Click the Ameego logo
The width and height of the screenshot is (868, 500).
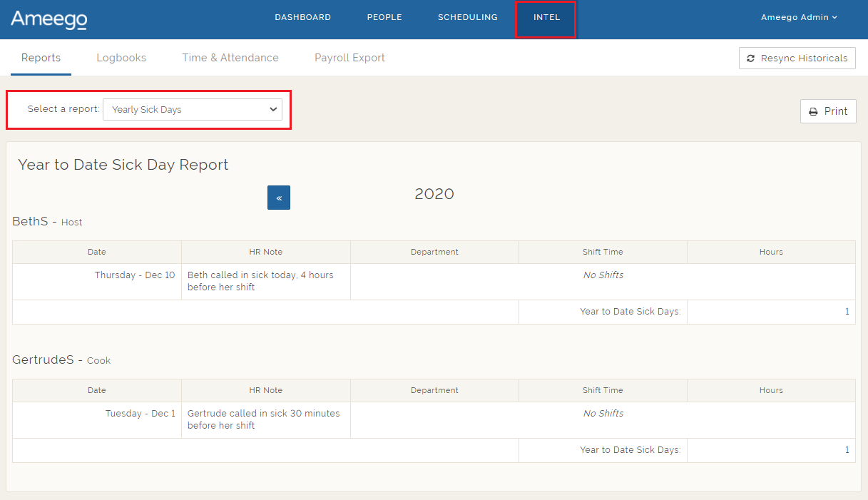point(48,19)
